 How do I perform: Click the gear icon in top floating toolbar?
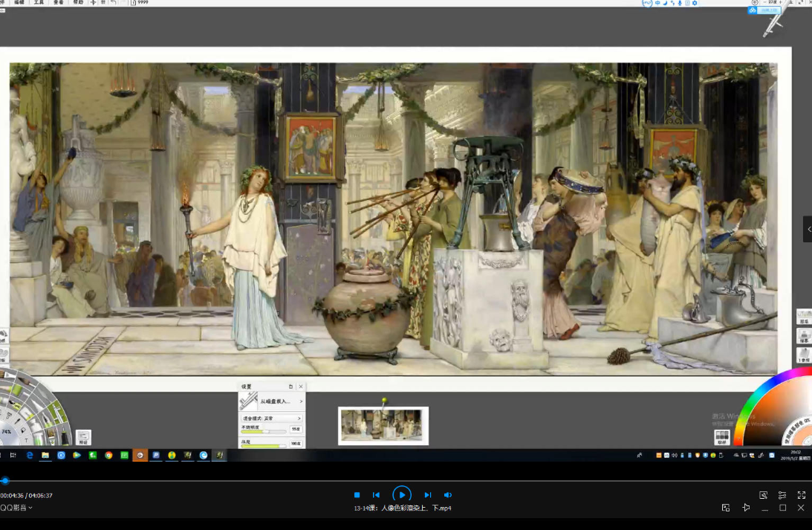pos(695,3)
